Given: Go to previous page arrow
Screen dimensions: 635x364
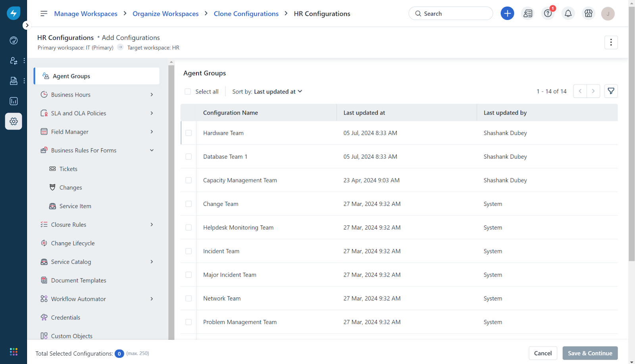Looking at the screenshot, I should pos(580,91).
